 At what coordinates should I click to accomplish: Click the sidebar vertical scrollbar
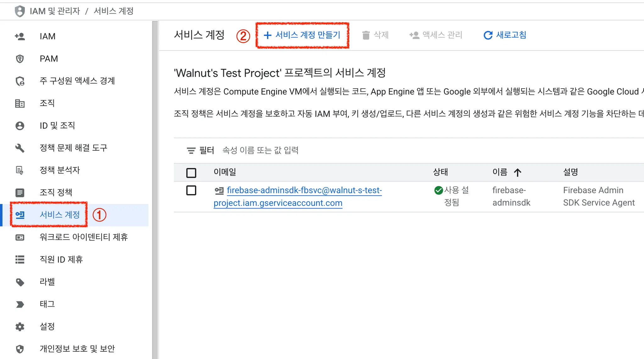pos(155,188)
